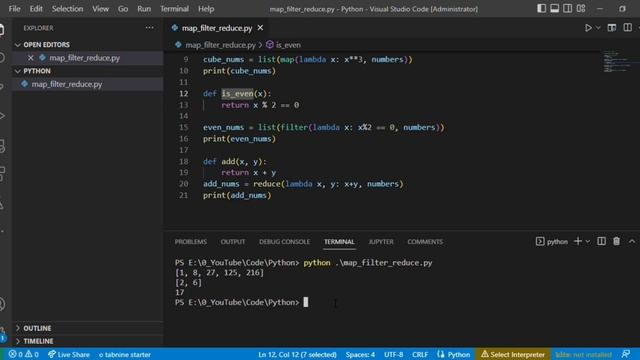Collapse the PYTHON folder section

[37, 71]
